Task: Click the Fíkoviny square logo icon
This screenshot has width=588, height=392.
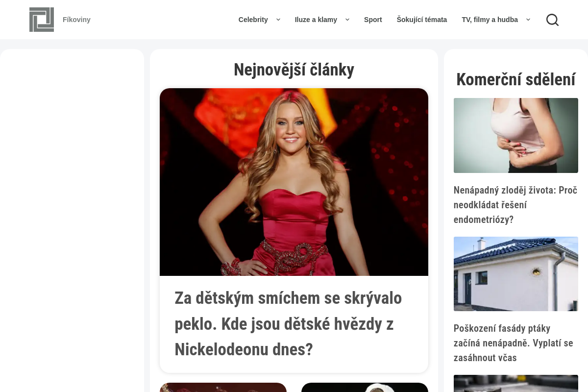Action: [42, 20]
